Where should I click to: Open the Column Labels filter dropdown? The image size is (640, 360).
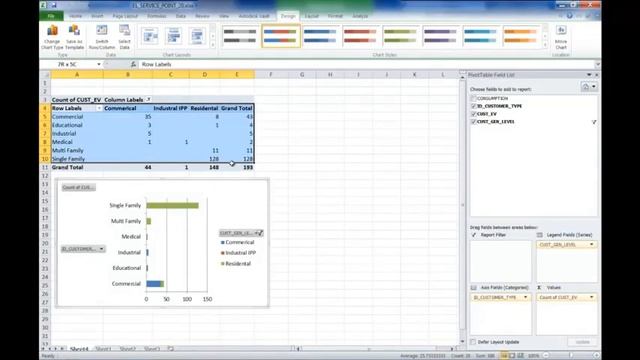(148, 100)
